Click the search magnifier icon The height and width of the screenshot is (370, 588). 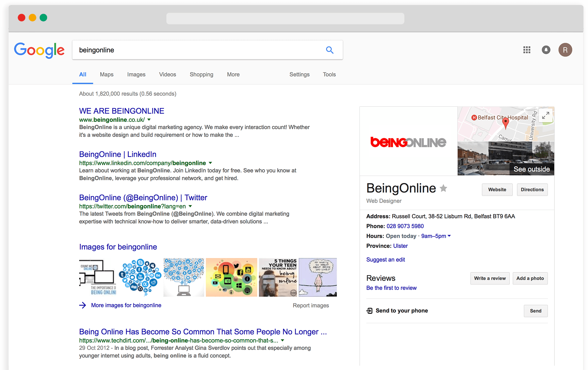coord(330,50)
